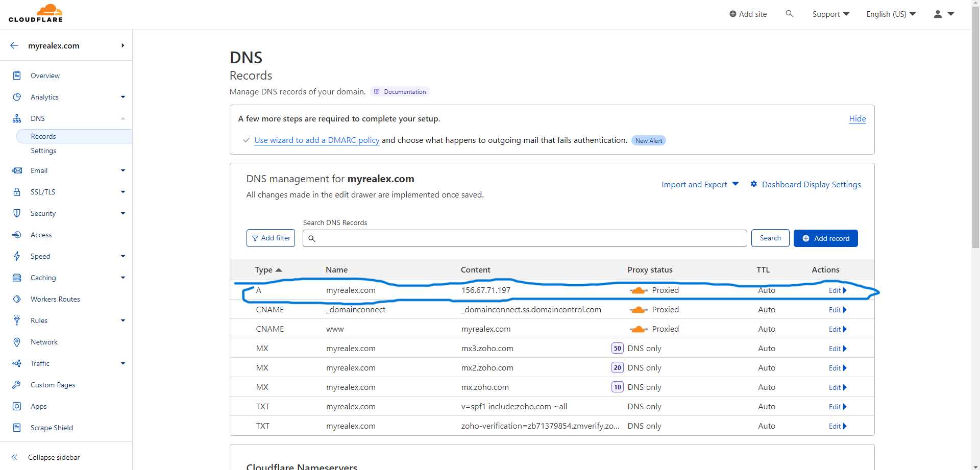Viewport: 980px width, 470px height.
Task: Click the Scrape Shield document icon
Action: point(17,428)
